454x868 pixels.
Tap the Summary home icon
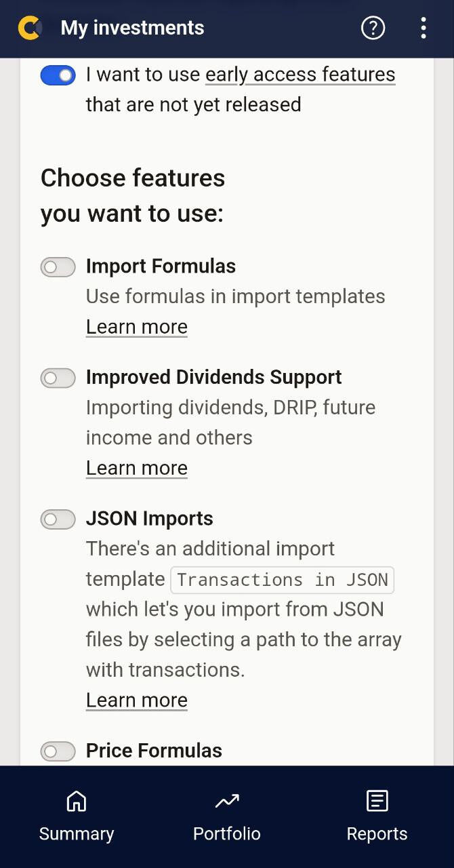(x=77, y=801)
